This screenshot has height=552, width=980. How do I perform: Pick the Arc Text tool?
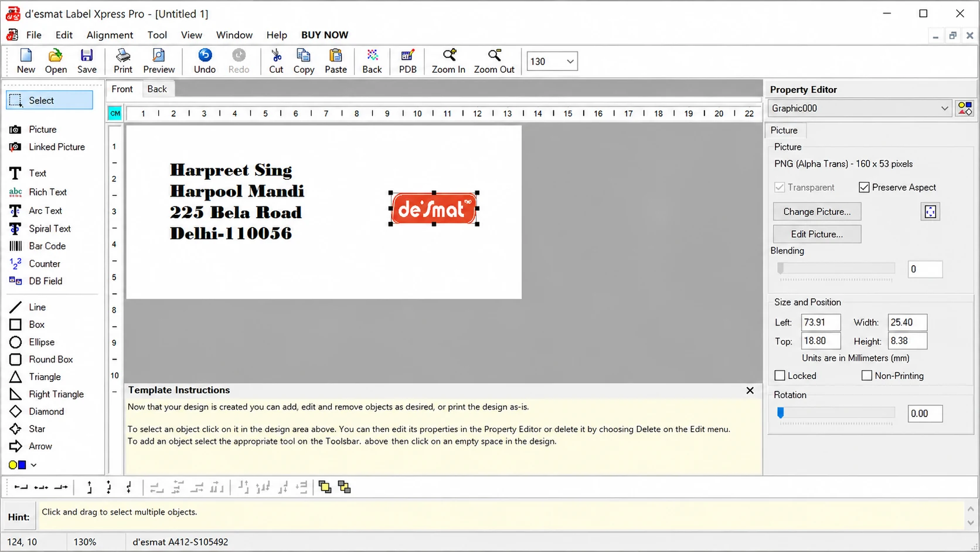coord(36,211)
